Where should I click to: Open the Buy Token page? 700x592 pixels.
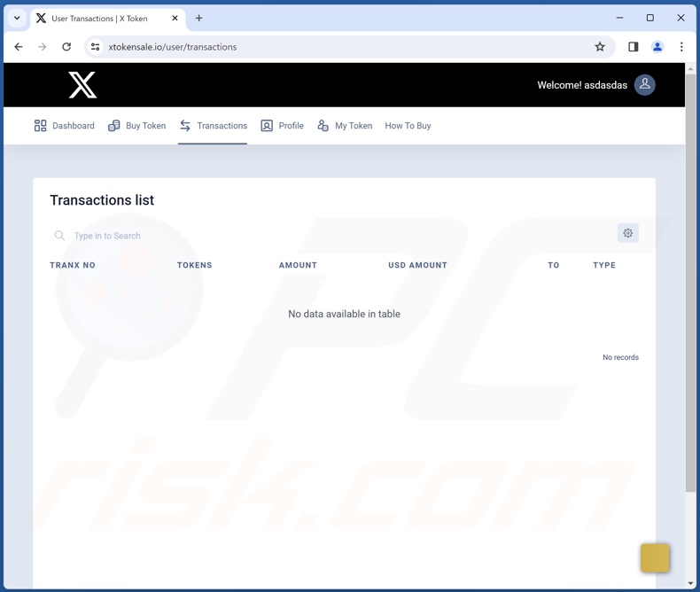point(136,126)
